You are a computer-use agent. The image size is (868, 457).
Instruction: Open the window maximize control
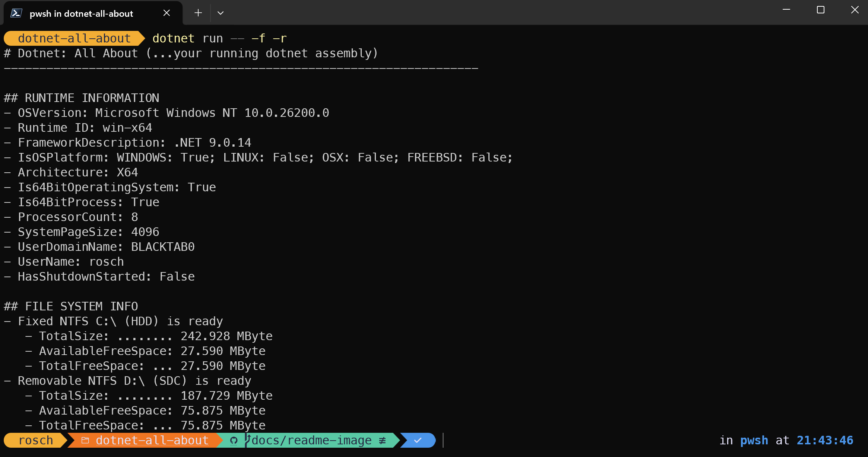coord(820,10)
